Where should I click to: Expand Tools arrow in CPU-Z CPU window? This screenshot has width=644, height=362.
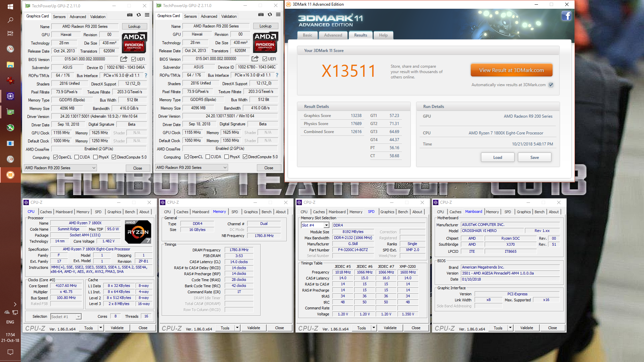pos(100,328)
